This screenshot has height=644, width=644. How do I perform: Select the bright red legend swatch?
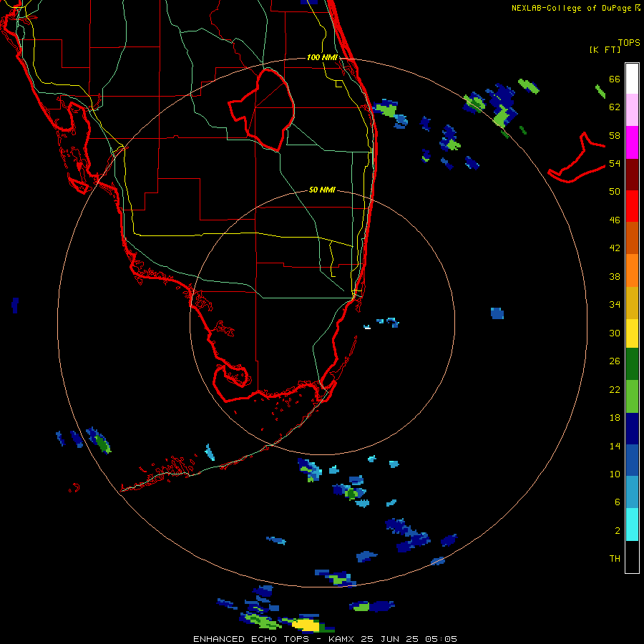632,206
